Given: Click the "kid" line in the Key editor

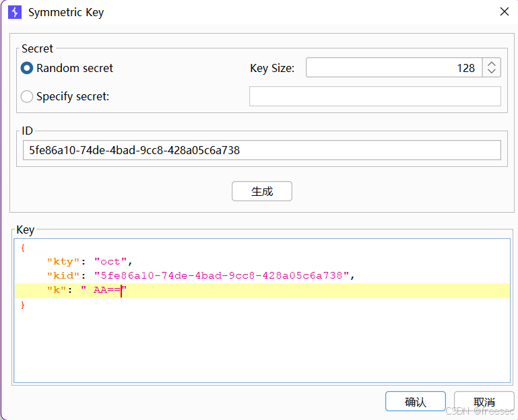Looking at the screenshot, I should 201,276.
